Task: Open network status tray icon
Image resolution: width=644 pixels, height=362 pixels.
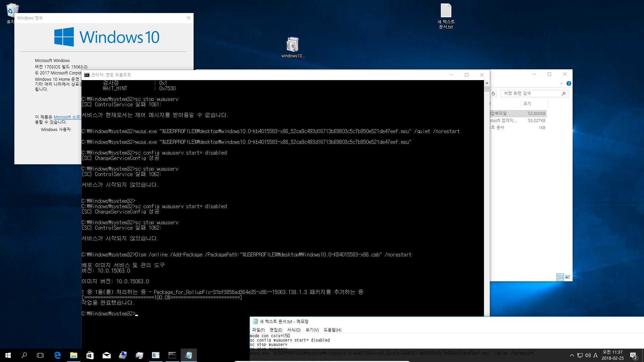Action: tap(580, 355)
